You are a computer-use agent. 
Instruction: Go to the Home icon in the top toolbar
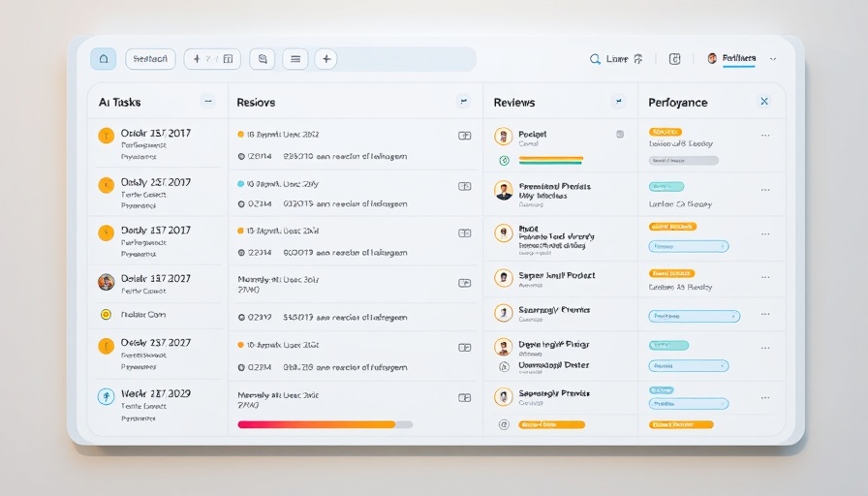(104, 59)
